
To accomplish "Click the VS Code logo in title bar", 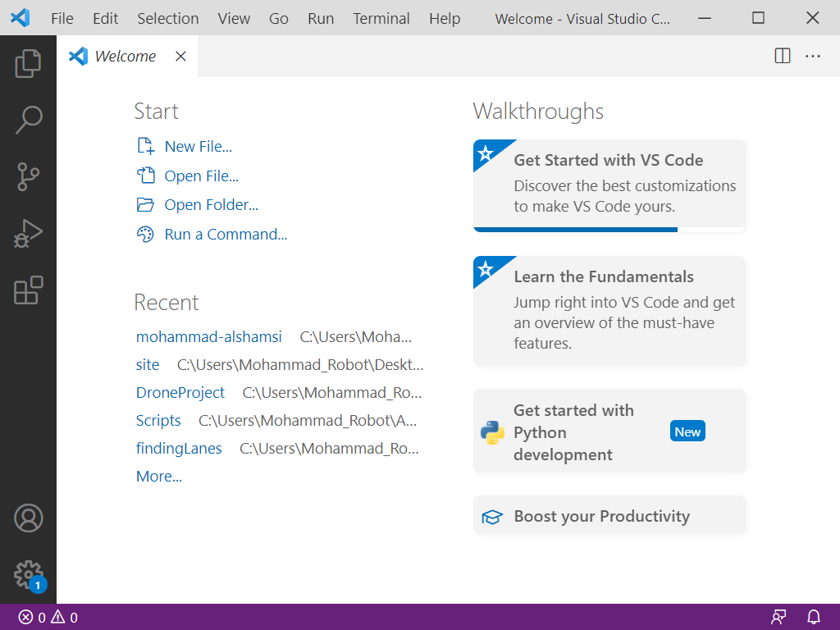I will pyautogui.click(x=20, y=18).
